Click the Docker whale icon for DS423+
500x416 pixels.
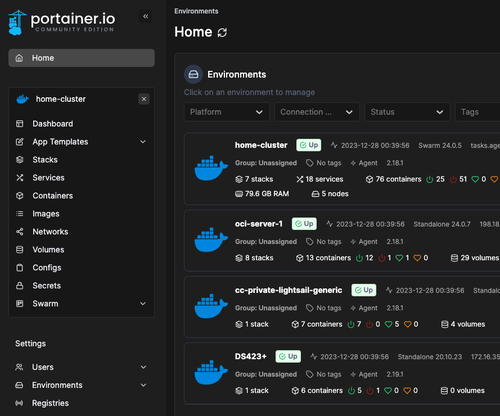point(211,372)
